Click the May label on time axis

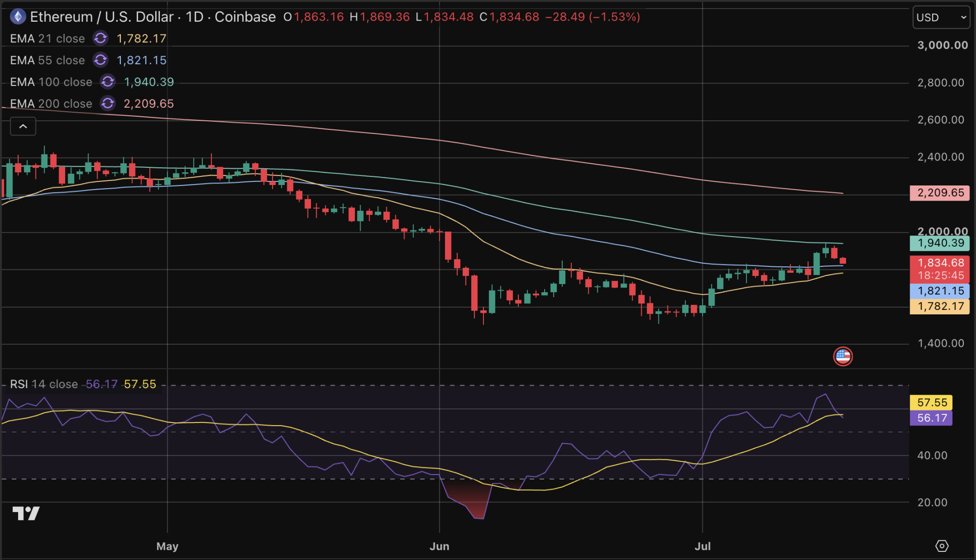167,546
